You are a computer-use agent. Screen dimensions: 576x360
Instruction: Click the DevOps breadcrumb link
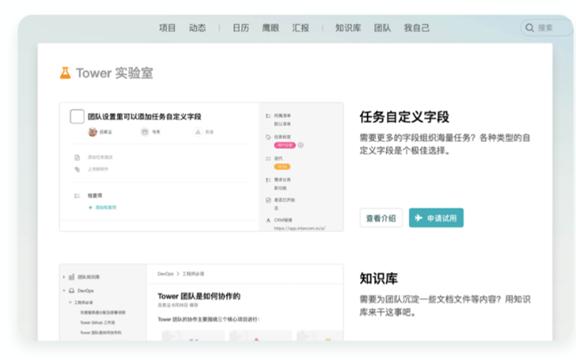click(165, 274)
